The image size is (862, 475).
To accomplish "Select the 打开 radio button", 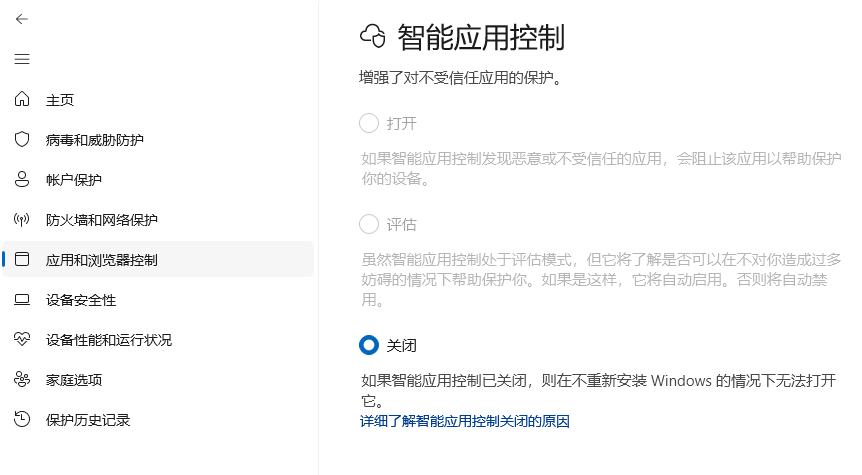I will coord(369,124).
